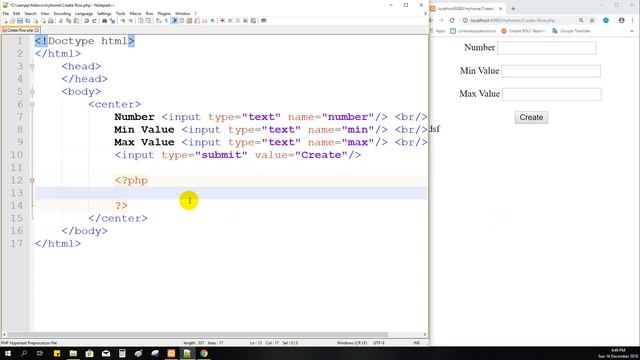Image resolution: width=640 pixels, height=360 pixels.
Task: Click the browser Back arrow
Action: [432, 20]
